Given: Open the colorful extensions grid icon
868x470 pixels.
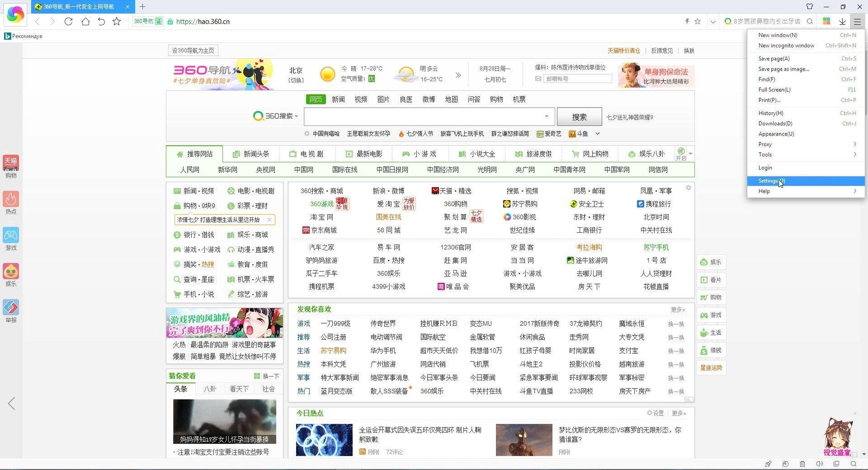Looking at the screenshot, I should pos(826,21).
